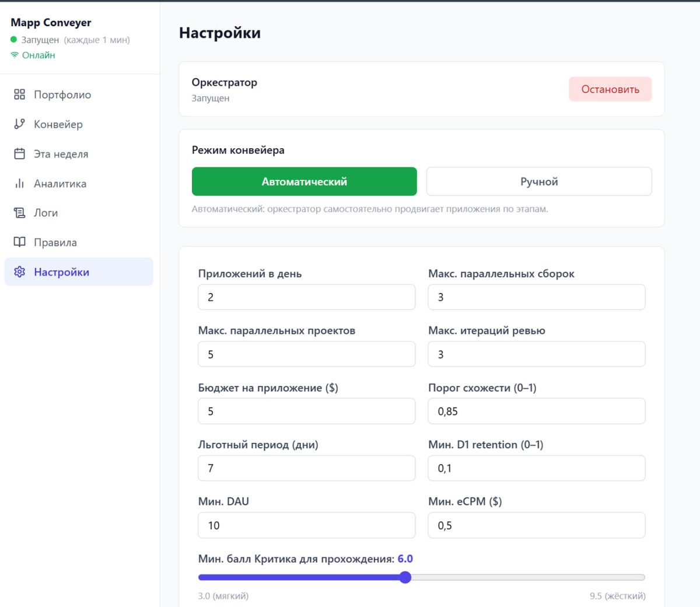Image resolution: width=700 pixels, height=607 pixels.
Task: Go to the Конвейер page
Action: 79,124
